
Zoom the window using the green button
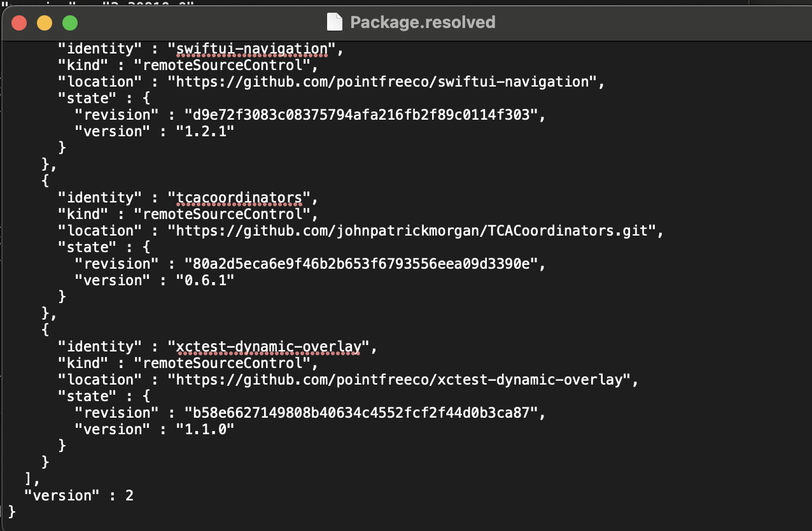(70, 23)
